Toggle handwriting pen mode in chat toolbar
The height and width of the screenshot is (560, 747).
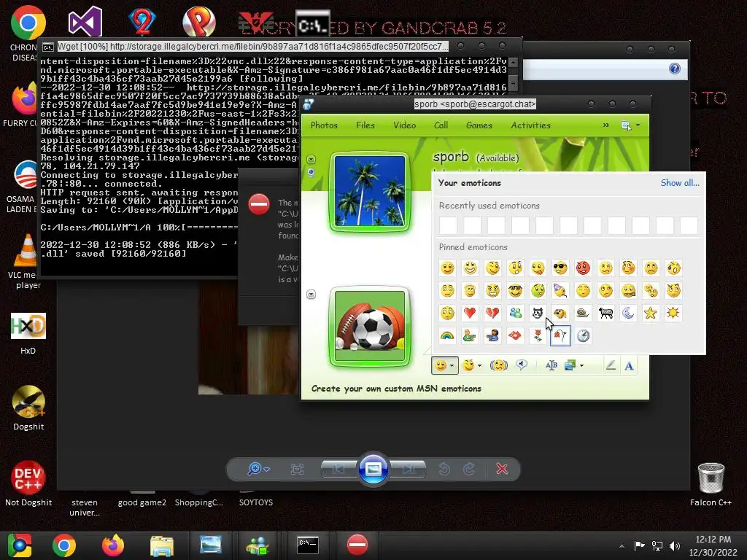point(611,366)
